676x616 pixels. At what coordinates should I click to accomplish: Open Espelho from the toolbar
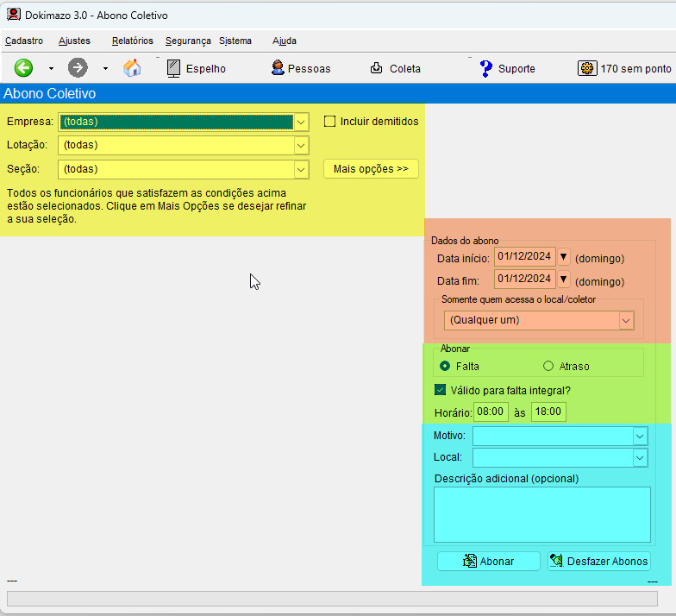point(196,68)
